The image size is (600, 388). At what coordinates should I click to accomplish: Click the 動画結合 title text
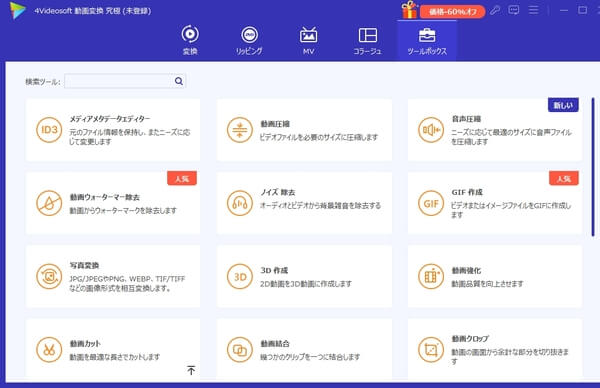coord(275,344)
